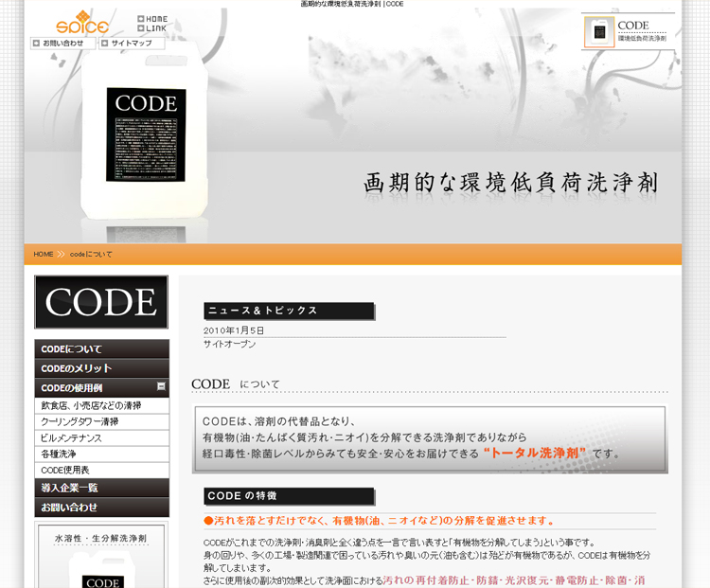The image size is (710, 588).
Task: Click the サイトオープン news entry
Action: tap(230, 345)
